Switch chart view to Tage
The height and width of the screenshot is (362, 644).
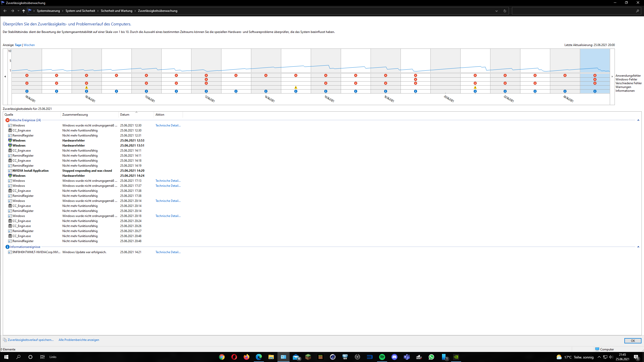point(18,45)
